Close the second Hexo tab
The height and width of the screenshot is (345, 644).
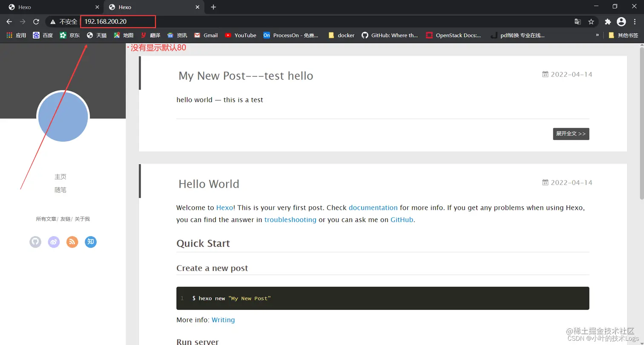[x=197, y=7]
